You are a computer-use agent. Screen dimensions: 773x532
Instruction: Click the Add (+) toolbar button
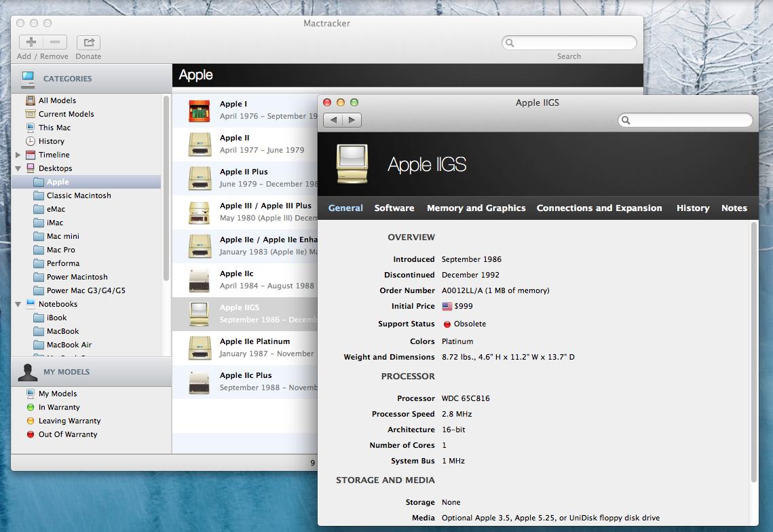click(31, 42)
